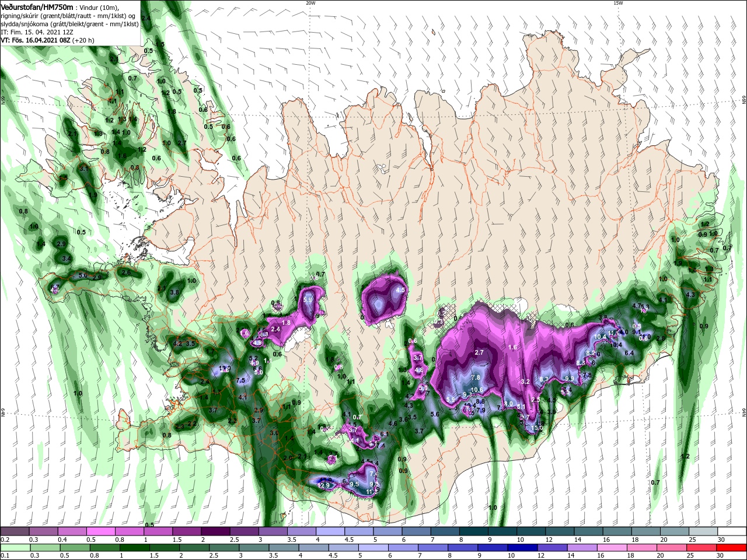Click the '6.4' value label on the map
747x560 pixels.
click(629, 353)
